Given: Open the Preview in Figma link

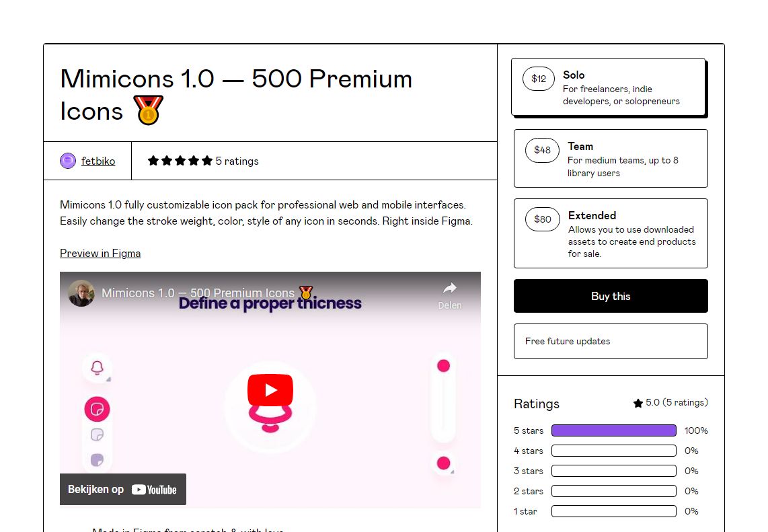Looking at the screenshot, I should pos(100,254).
